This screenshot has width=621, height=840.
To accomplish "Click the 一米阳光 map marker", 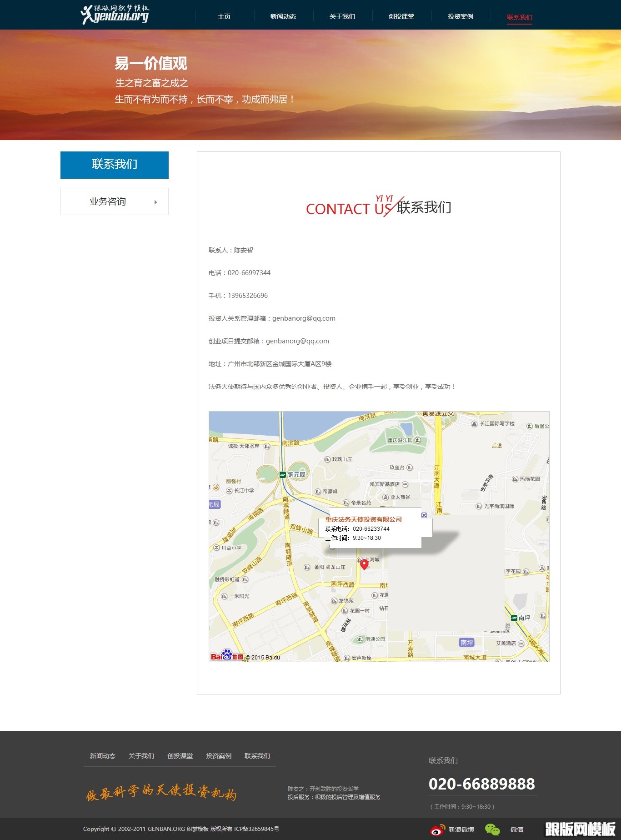I will (224, 596).
